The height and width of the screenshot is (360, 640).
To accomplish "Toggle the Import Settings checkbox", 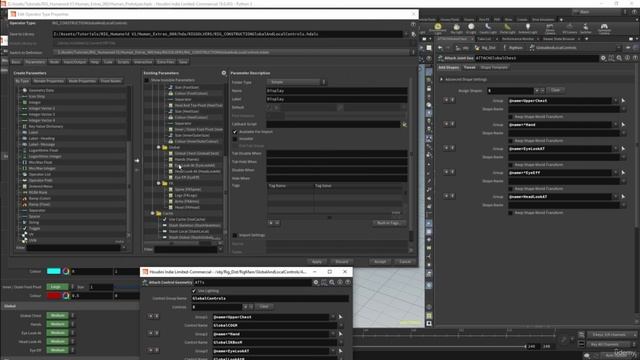I will point(235,235).
